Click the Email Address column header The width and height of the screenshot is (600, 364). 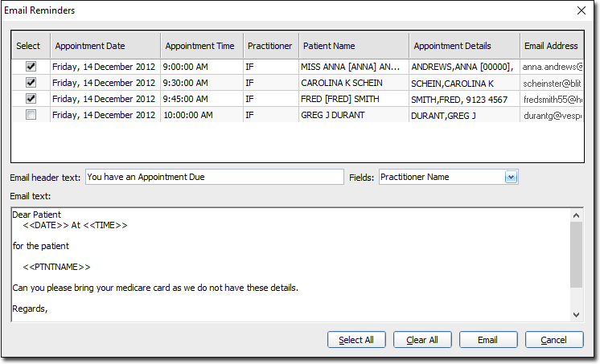coord(550,46)
